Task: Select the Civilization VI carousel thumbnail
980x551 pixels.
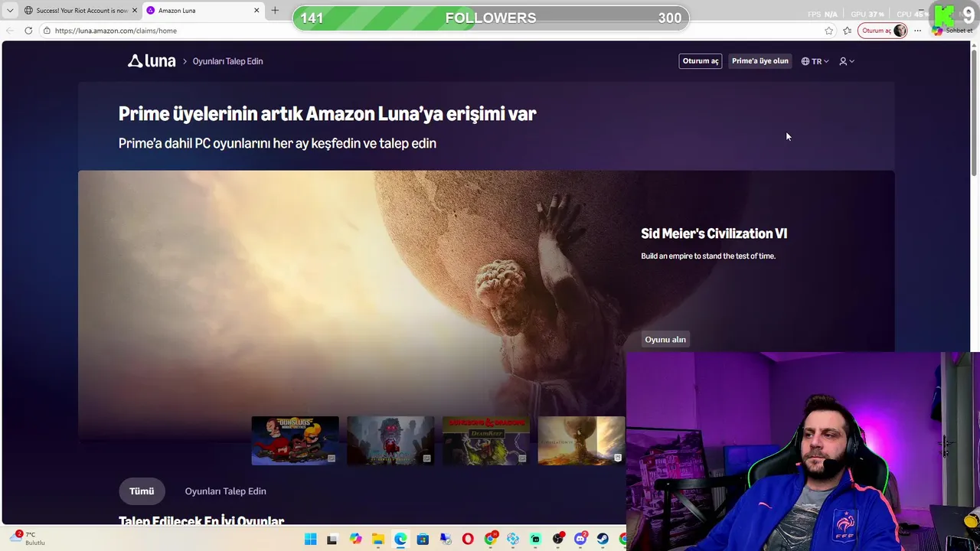Action: (581, 440)
